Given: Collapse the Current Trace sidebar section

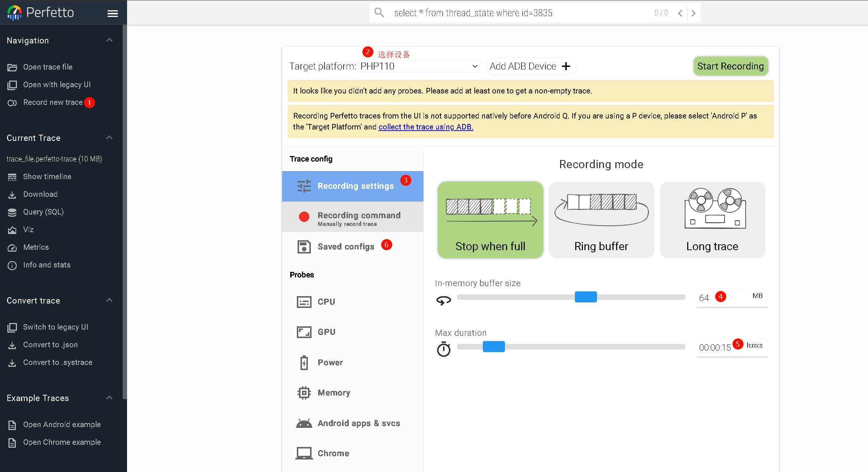Looking at the screenshot, I should (x=109, y=138).
